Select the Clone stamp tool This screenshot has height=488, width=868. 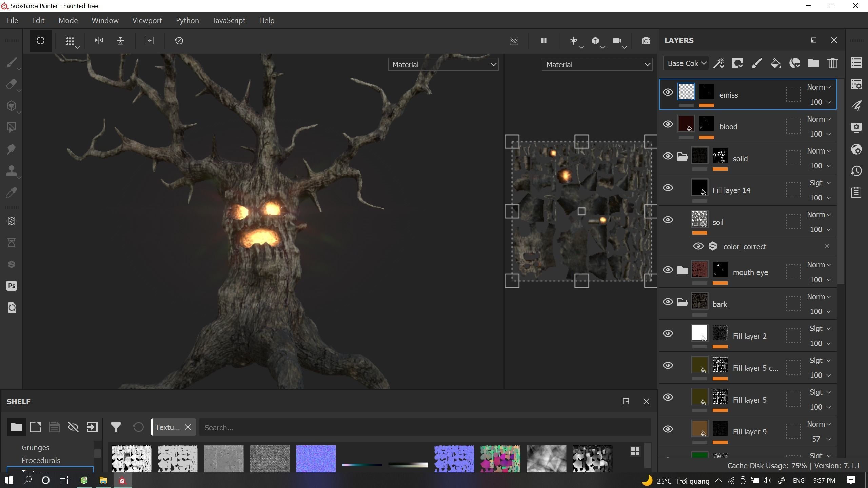point(12,171)
